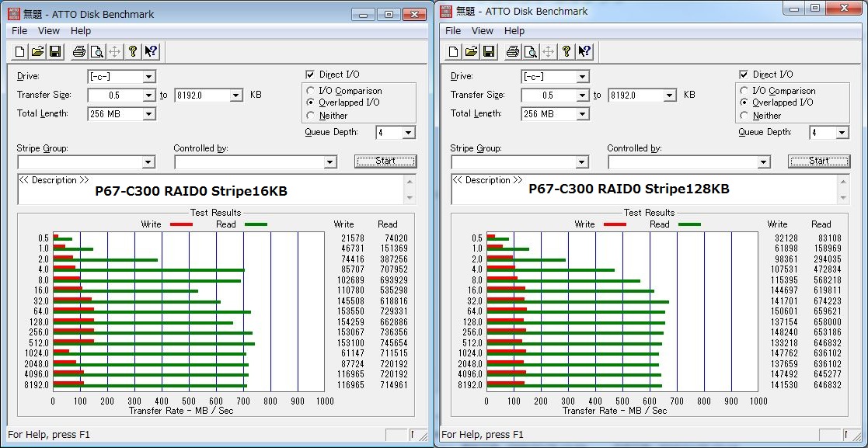
Task: Open Help menu in right window
Action: [514, 31]
